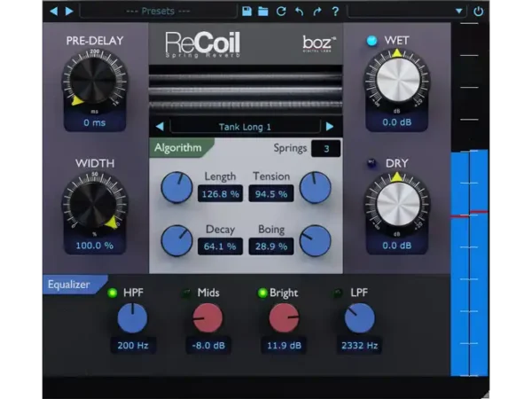
Task: Expand the top-right dropdown arrow
Action: tap(458, 12)
